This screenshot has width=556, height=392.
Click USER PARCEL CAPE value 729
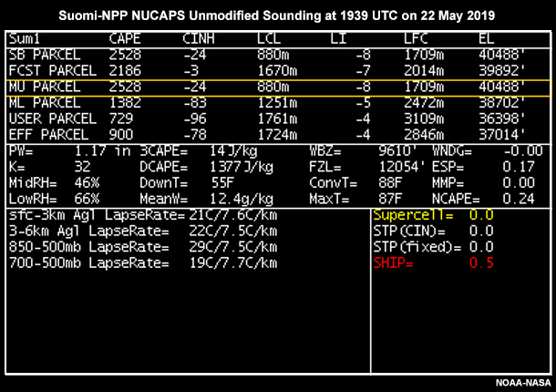pyautogui.click(x=121, y=119)
